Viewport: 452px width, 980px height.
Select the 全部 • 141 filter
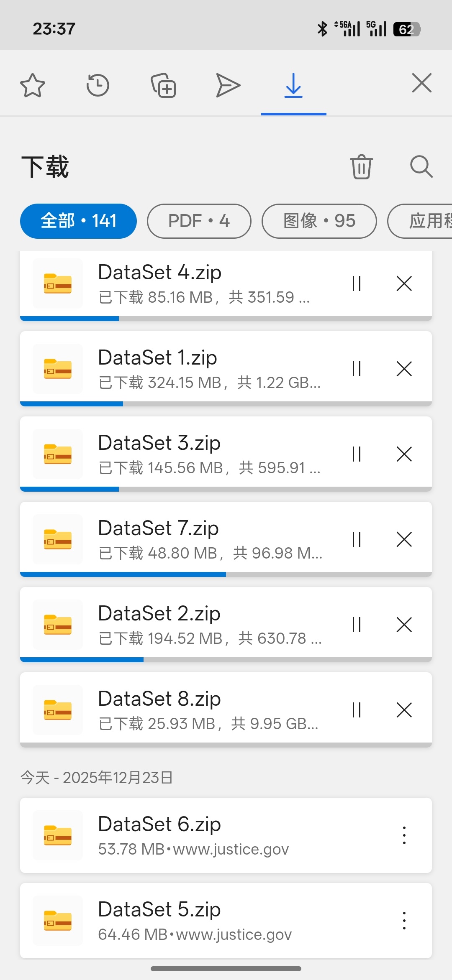coord(78,221)
